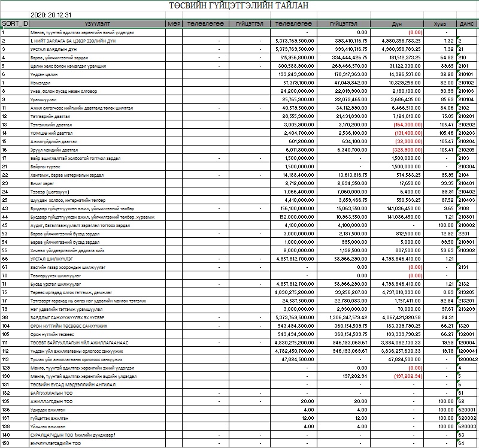Select 'Засгийн газар хоорондын шилжүүлэг' cell
Viewport: 479px width, 448px height.
(x=68, y=267)
